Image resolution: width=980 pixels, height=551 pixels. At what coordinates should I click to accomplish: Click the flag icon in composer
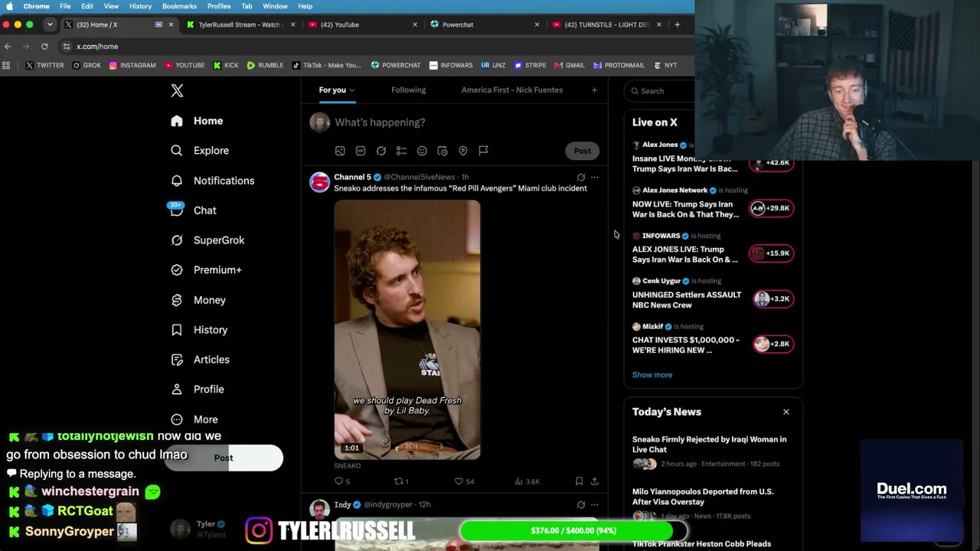pyautogui.click(x=483, y=151)
